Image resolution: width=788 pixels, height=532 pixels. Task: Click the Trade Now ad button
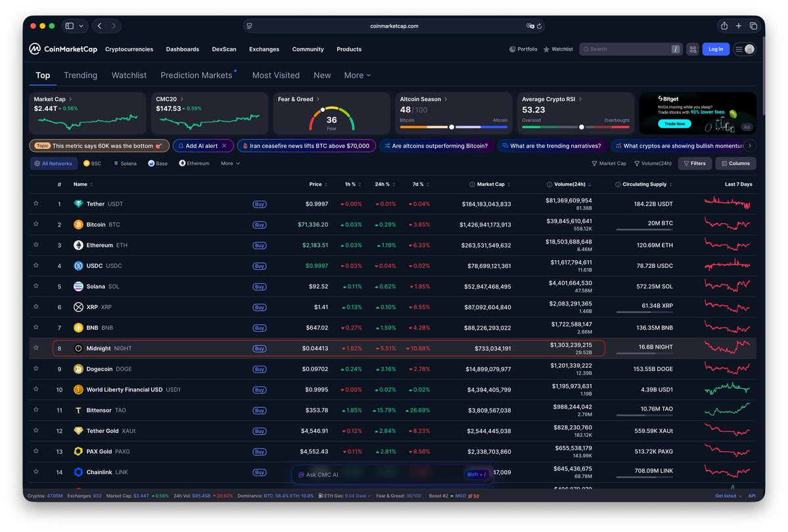(674, 123)
